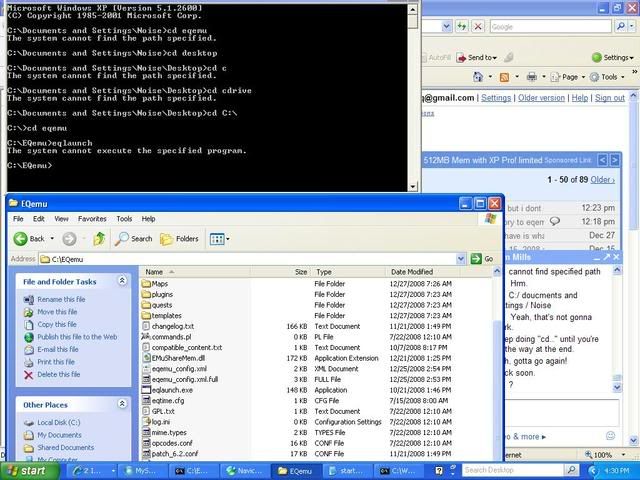Select opcodes.conf file icon
640x480 pixels.
click(146, 443)
